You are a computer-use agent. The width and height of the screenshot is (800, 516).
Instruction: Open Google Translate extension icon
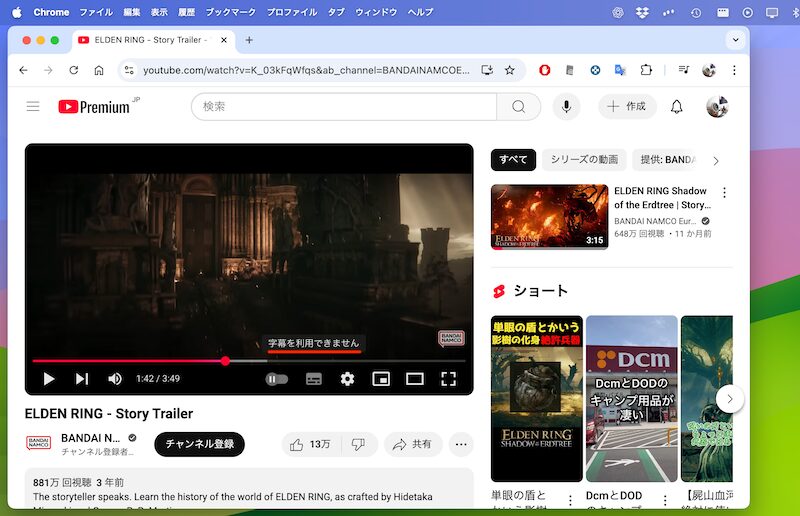[620, 70]
